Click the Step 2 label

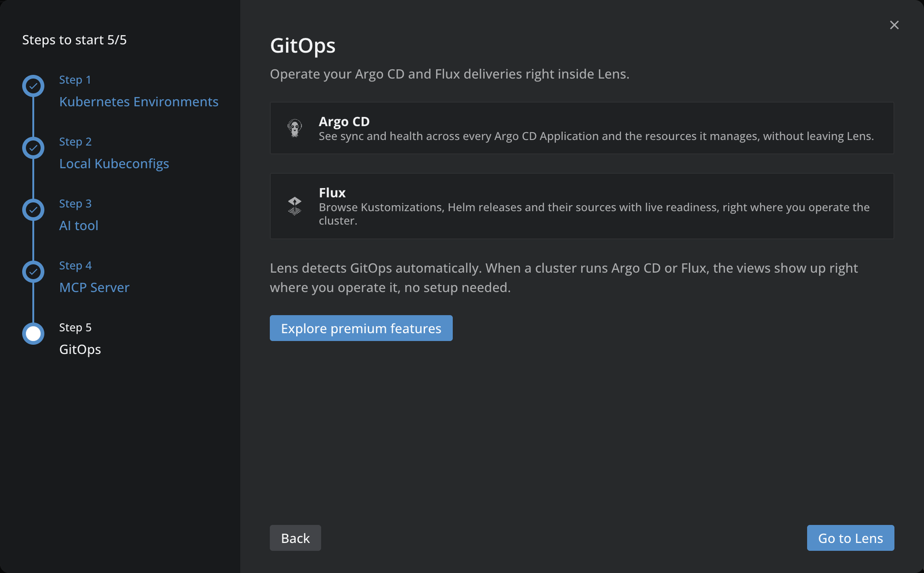75,142
